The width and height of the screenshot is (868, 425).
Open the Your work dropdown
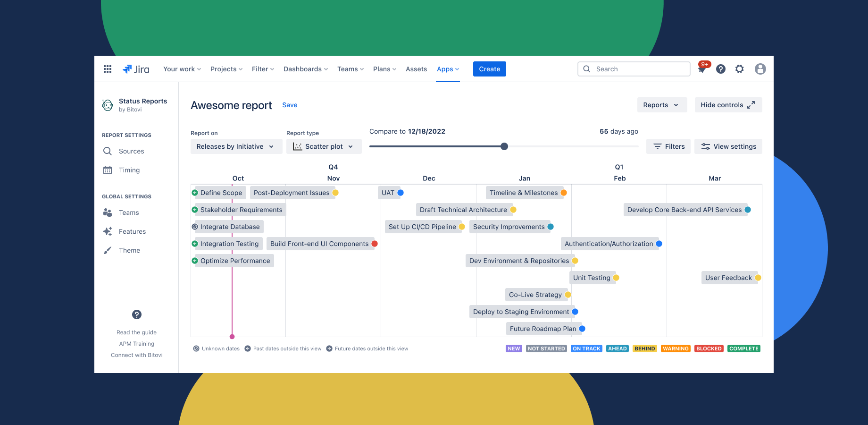point(182,69)
